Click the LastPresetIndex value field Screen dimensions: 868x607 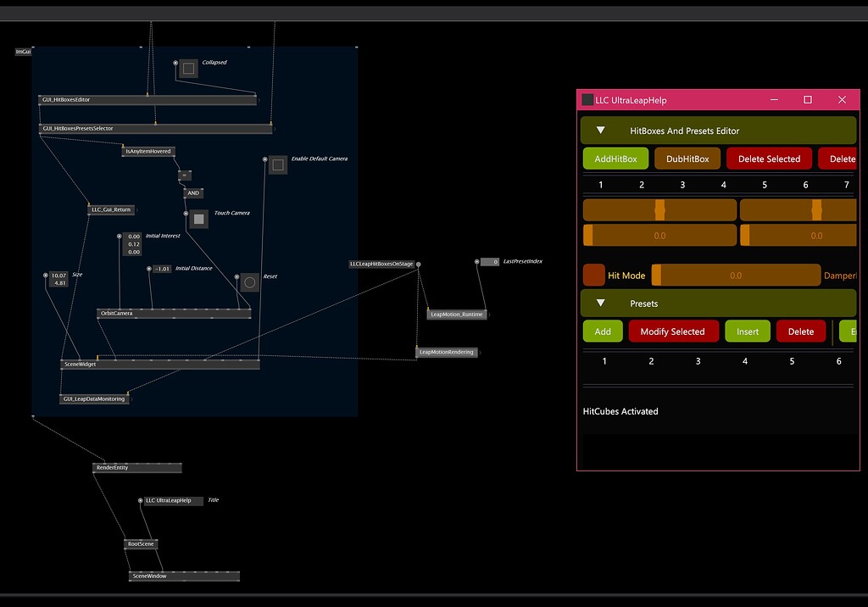[x=490, y=262]
